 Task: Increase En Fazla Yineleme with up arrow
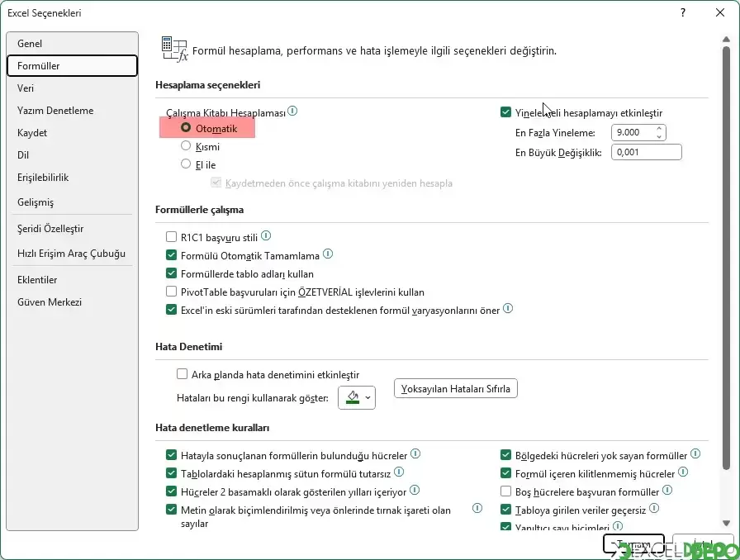coord(659,128)
